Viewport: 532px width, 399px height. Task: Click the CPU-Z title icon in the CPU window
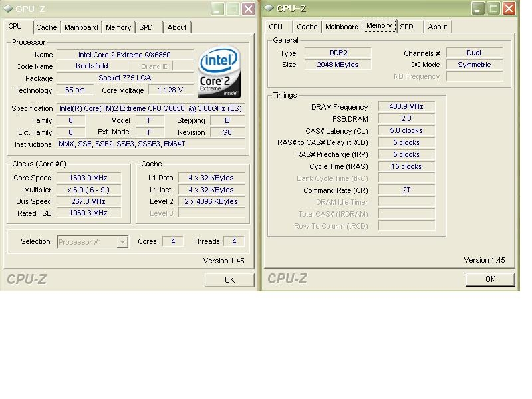point(7,9)
